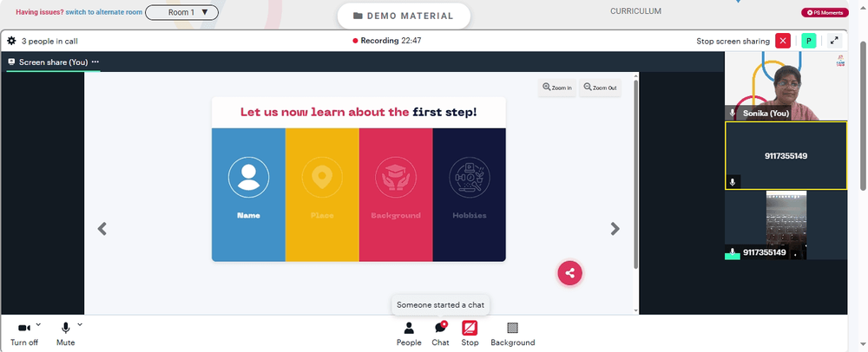
Task: Open microphone options chevron
Action: (x=80, y=324)
